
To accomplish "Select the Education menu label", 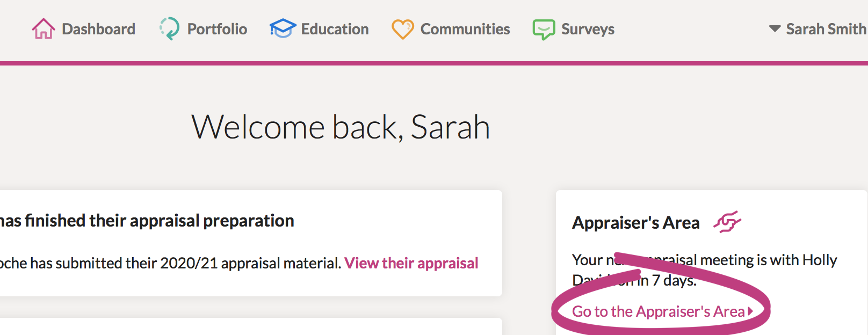I will click(x=335, y=29).
